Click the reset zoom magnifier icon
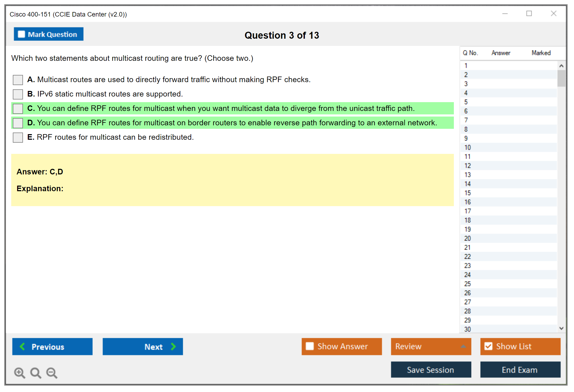 (x=36, y=373)
